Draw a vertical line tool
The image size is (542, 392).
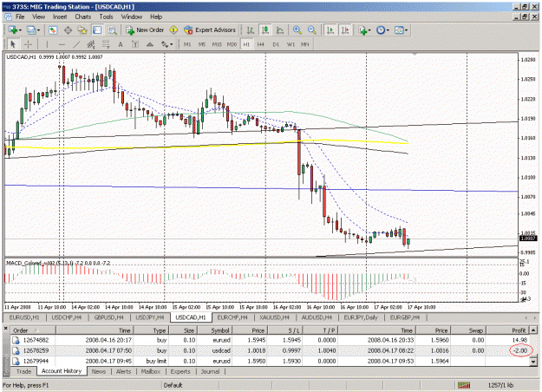47,44
